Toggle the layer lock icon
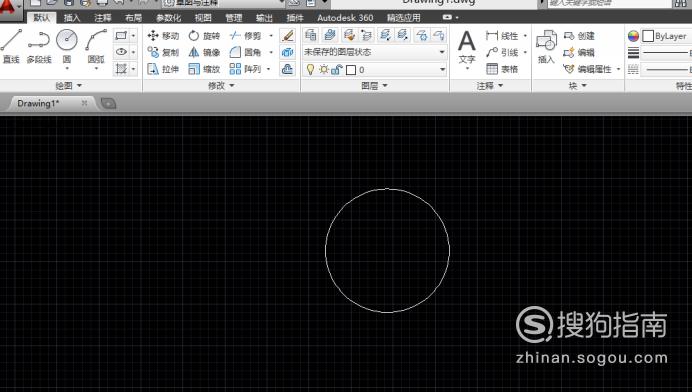 (x=337, y=69)
